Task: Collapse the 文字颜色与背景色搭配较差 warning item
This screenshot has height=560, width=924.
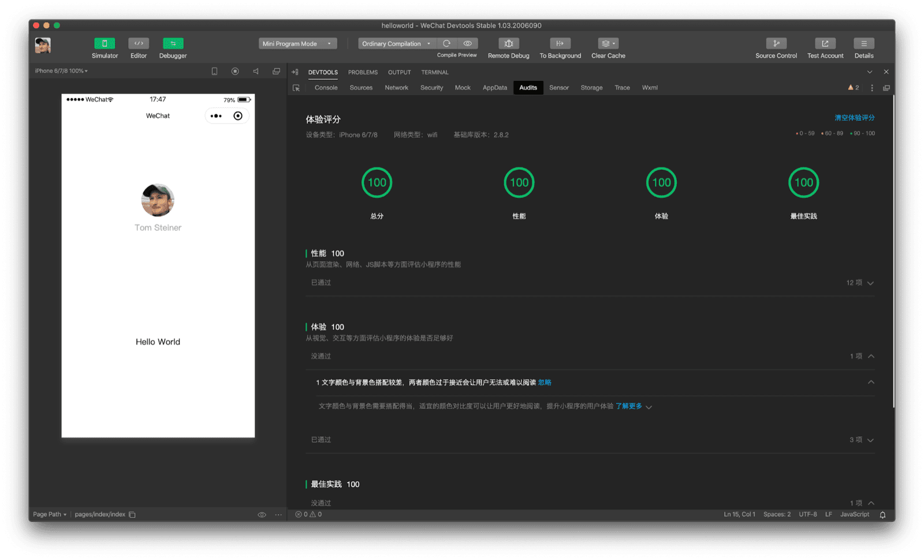Action: pos(871,382)
